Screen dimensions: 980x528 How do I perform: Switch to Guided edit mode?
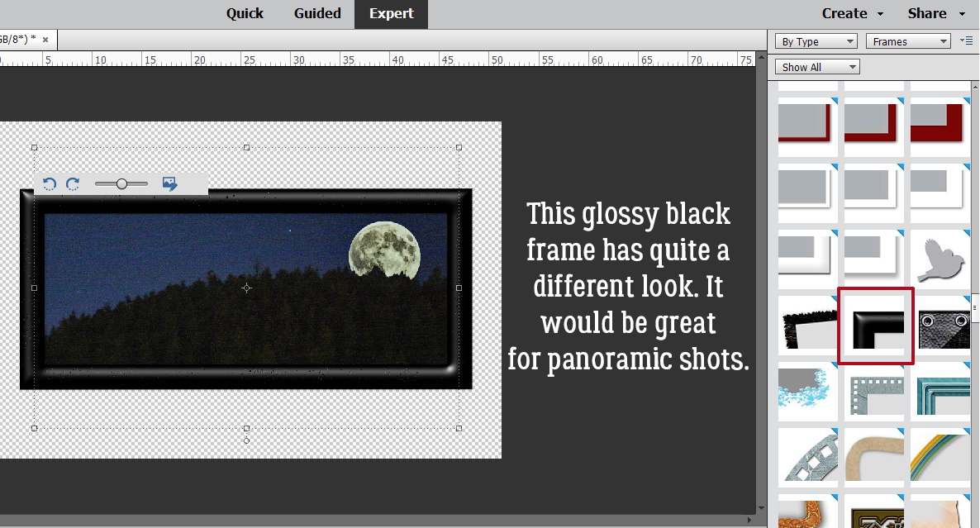coord(317,14)
